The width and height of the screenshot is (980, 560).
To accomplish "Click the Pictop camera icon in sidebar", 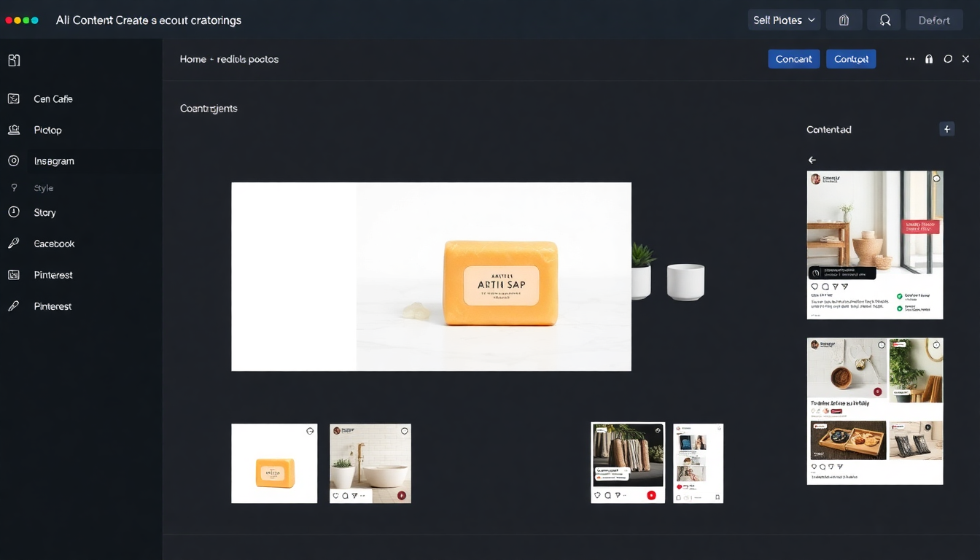I will [x=13, y=130].
